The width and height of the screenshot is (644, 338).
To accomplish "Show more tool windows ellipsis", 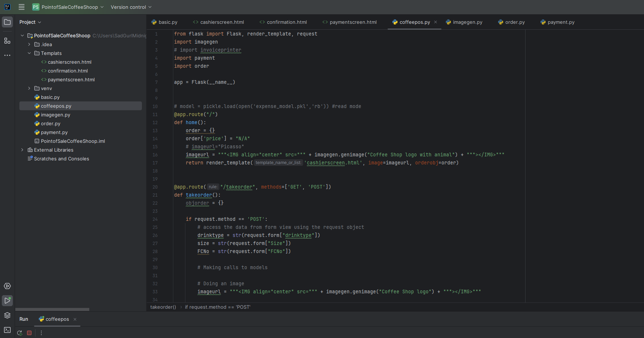I will [x=7, y=55].
